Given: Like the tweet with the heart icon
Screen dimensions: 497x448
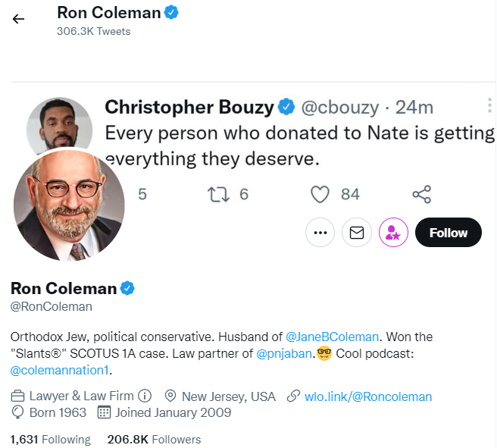Looking at the screenshot, I should [320, 194].
